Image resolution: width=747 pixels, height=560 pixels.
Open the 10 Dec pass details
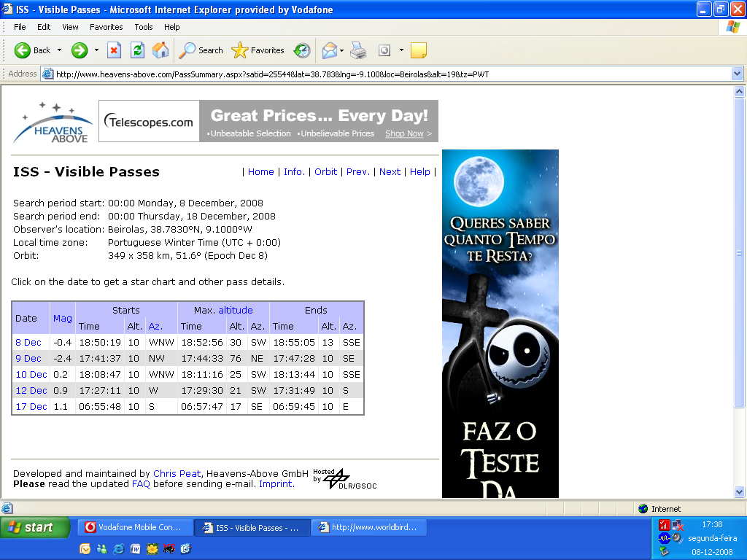pos(31,374)
